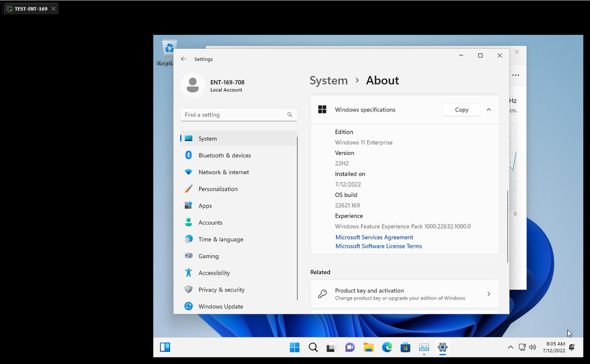Viewport: 590px width, 364px height.
Task: Click the Windows Feature Experience Pack text
Action: pyautogui.click(x=403, y=226)
